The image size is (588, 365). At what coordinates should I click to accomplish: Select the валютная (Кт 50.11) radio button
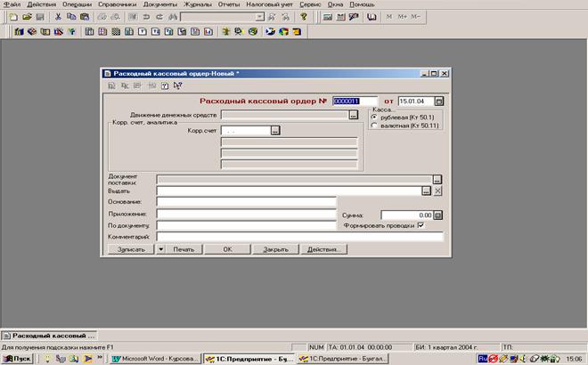click(x=374, y=125)
